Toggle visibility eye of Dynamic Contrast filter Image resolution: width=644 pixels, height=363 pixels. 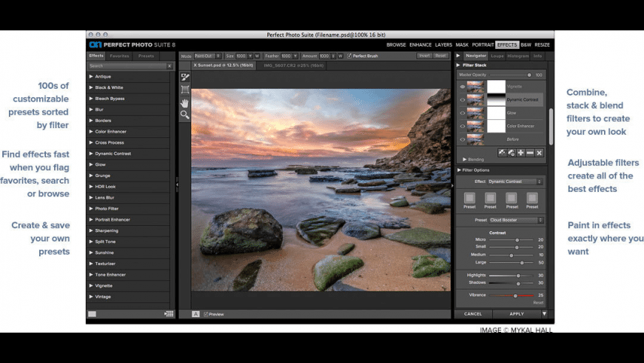pos(463,100)
